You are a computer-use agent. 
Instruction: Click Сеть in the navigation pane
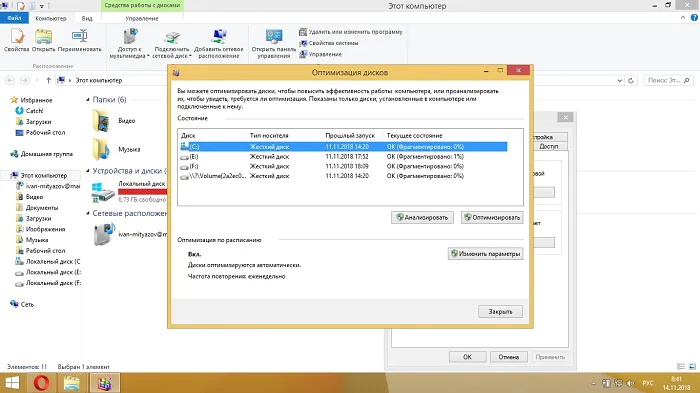(27, 305)
